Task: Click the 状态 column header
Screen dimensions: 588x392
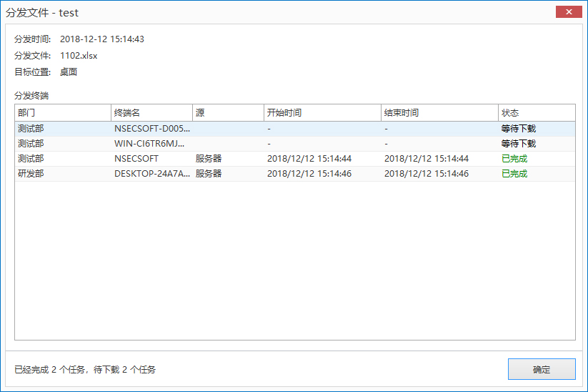Action: click(536, 113)
